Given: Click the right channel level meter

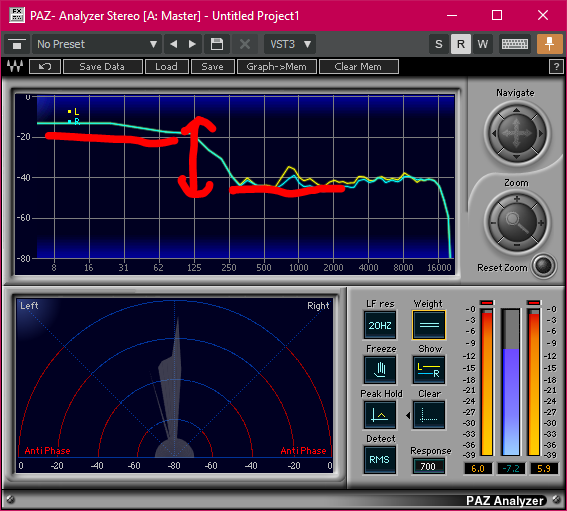Looking at the screenshot, I should 534,382.
